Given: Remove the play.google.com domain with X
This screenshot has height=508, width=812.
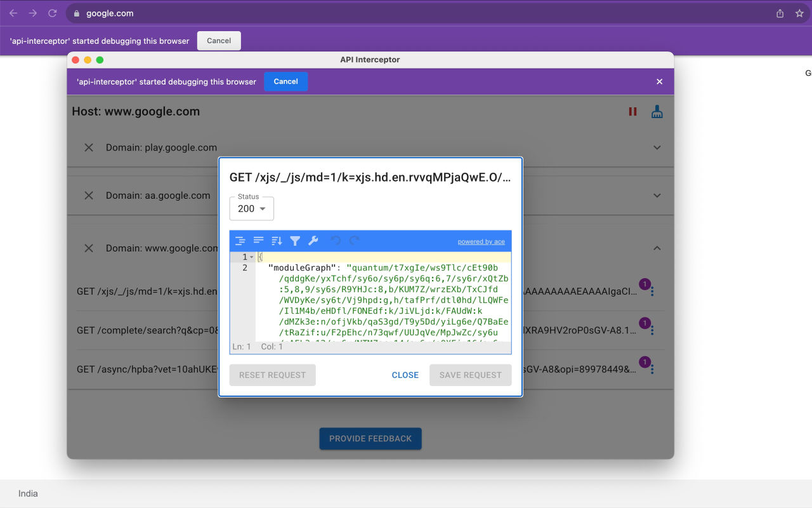Looking at the screenshot, I should click(x=89, y=147).
